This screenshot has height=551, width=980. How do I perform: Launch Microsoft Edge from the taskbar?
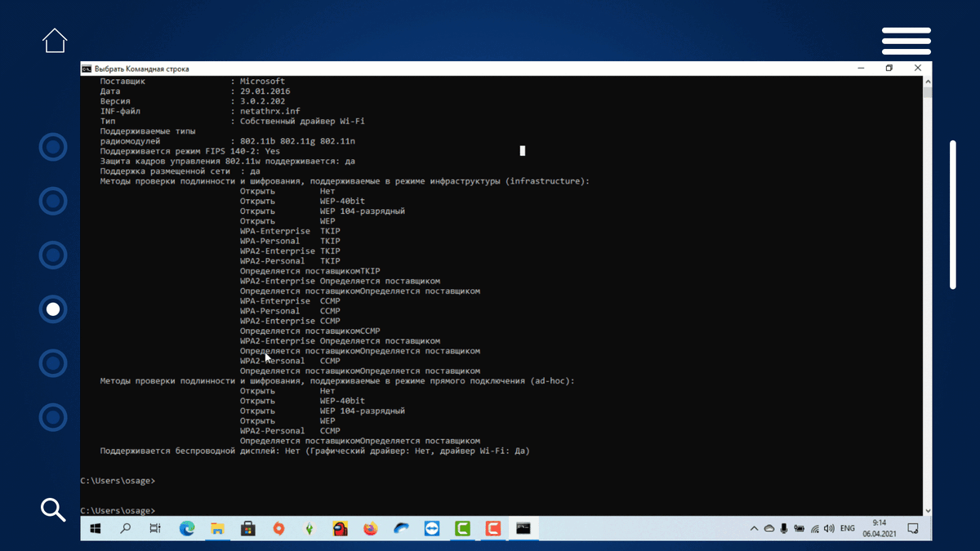pyautogui.click(x=187, y=529)
